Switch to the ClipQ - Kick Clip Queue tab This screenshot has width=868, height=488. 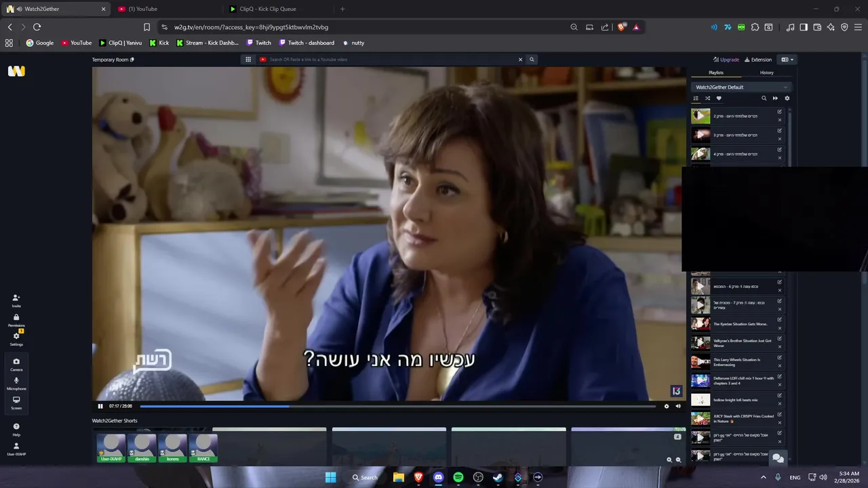tap(278, 9)
